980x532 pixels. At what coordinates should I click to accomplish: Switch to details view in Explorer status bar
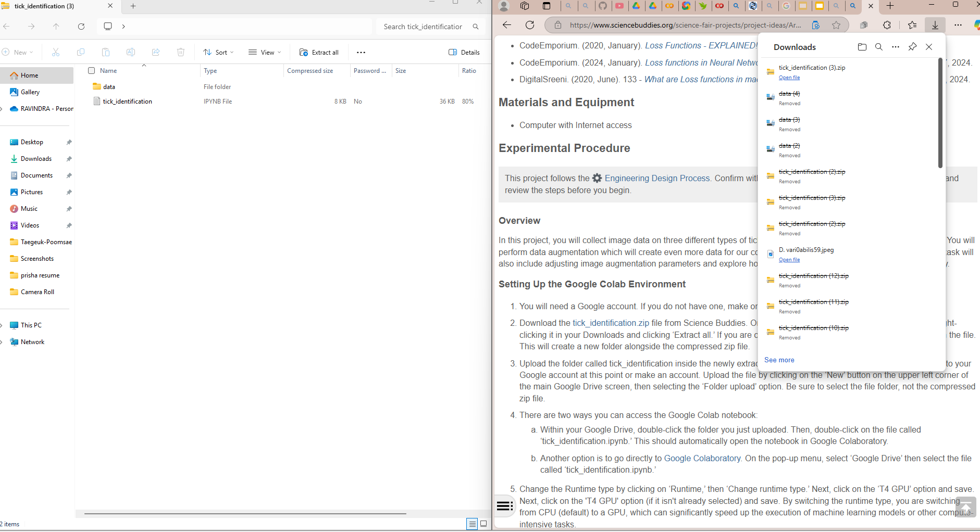coord(472,524)
